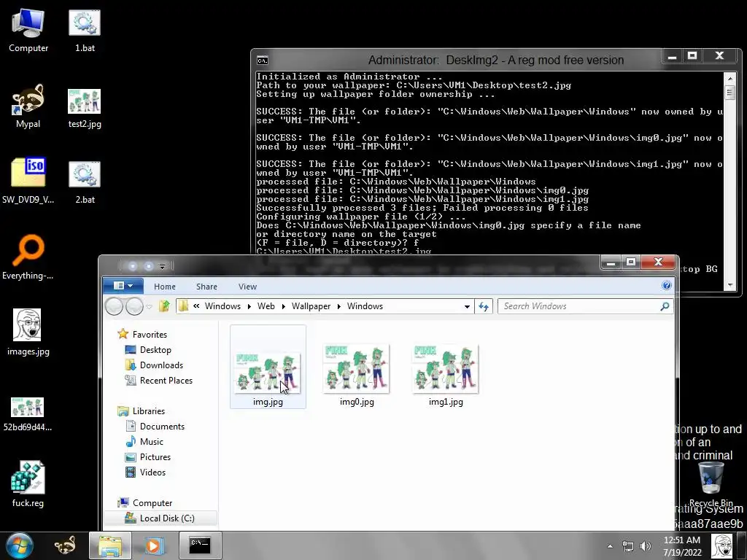Open Windows Media Player taskbar icon
Viewport: 747px width, 560px height.
tap(153, 545)
